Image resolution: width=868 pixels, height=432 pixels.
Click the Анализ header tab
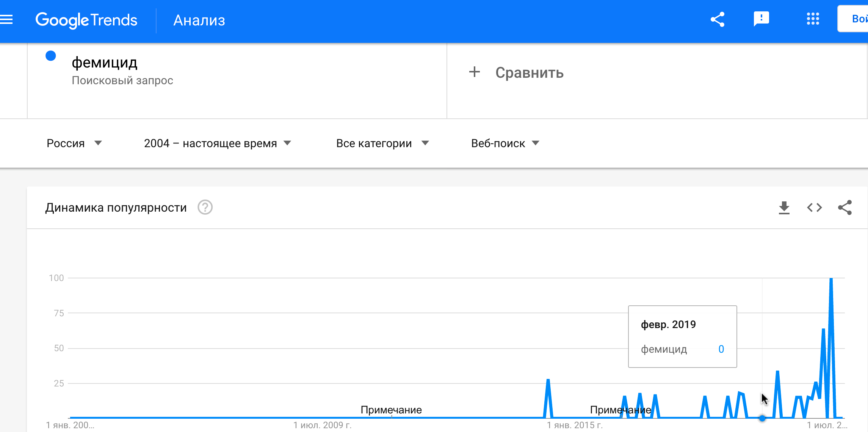pyautogui.click(x=199, y=20)
